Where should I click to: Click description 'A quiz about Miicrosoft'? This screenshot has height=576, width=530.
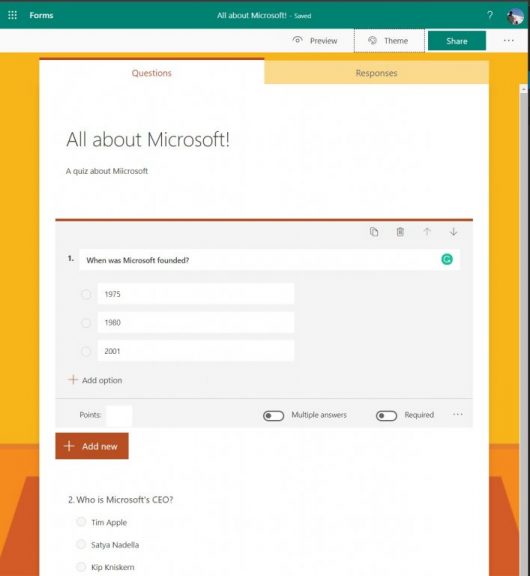107,171
